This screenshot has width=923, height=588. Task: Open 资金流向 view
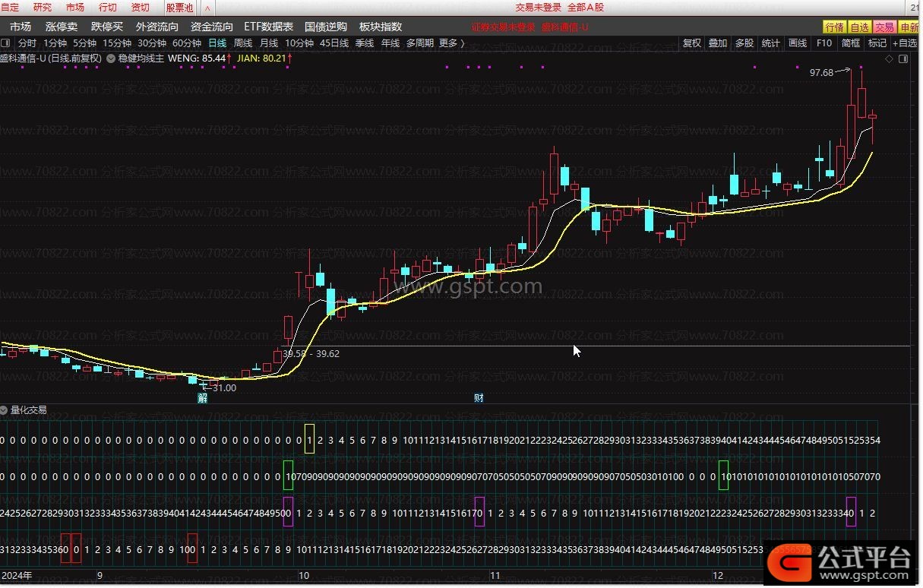(x=212, y=27)
